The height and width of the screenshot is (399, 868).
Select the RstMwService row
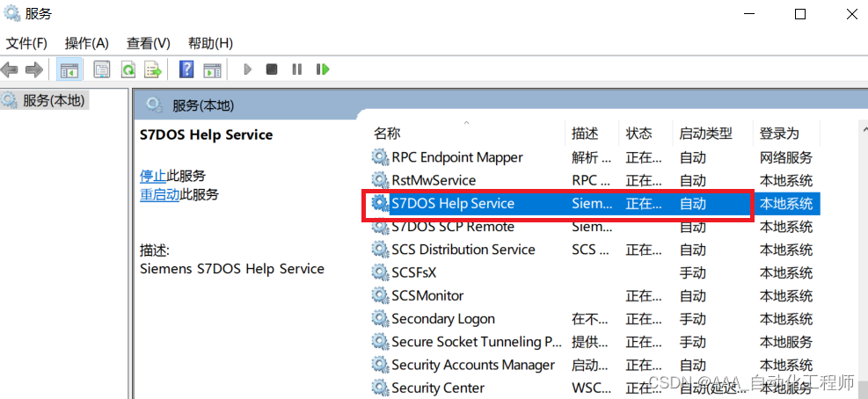click(594, 180)
